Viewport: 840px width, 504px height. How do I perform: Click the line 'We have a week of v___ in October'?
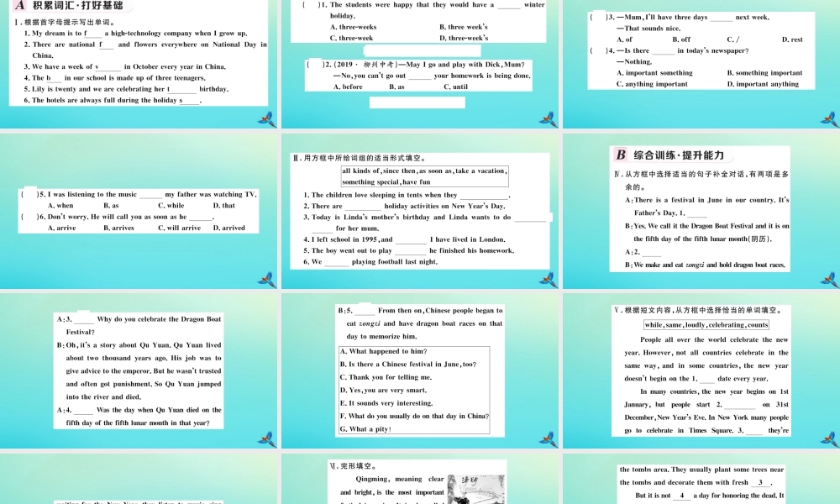125,67
